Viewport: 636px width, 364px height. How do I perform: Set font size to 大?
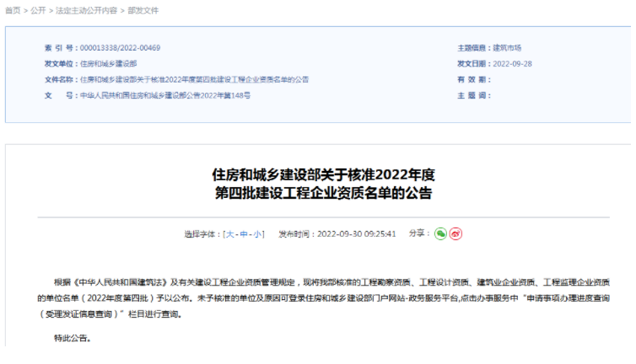point(229,234)
